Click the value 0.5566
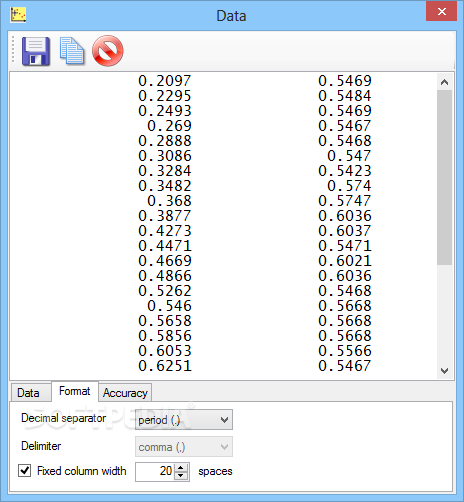Viewport: 464px width, 502px height. tap(345, 351)
